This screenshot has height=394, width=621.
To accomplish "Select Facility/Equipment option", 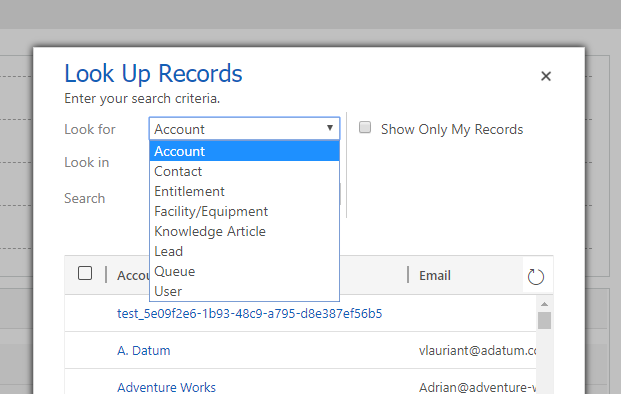I will pyautogui.click(x=244, y=211).
